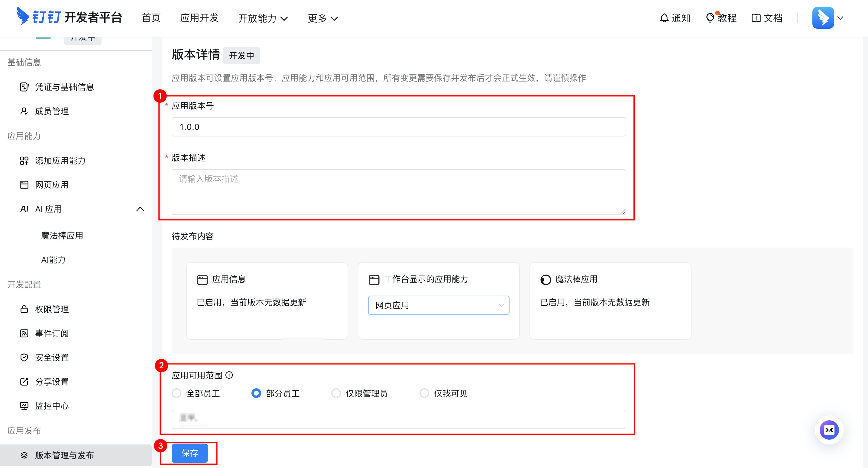The image size is (868, 468).
Task: Open the docs book icon
Action: pyautogui.click(x=756, y=18)
